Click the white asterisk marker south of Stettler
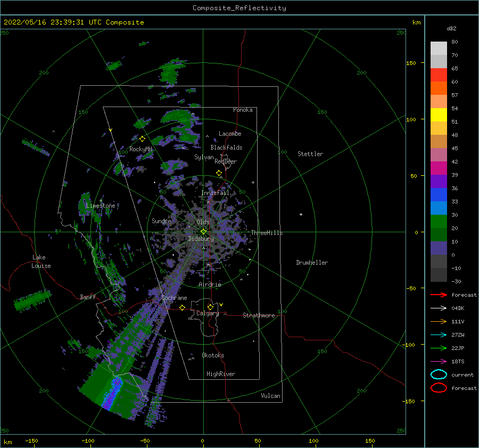479x448 pixels. (x=253, y=183)
